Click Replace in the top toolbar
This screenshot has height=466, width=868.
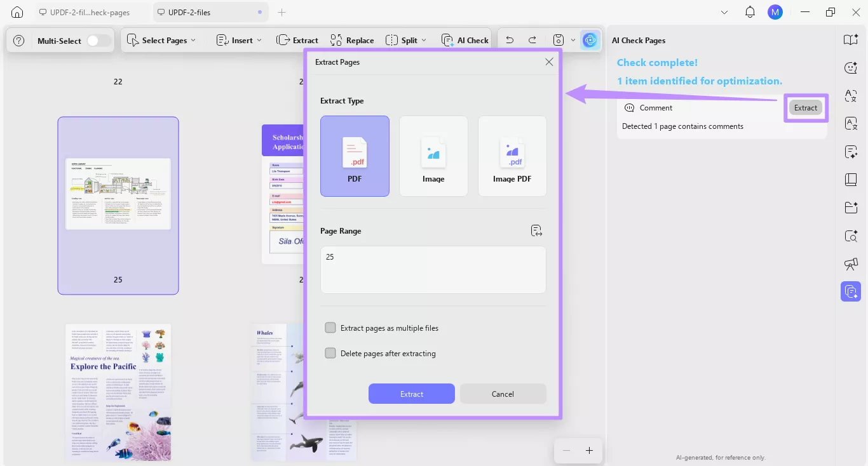352,40
